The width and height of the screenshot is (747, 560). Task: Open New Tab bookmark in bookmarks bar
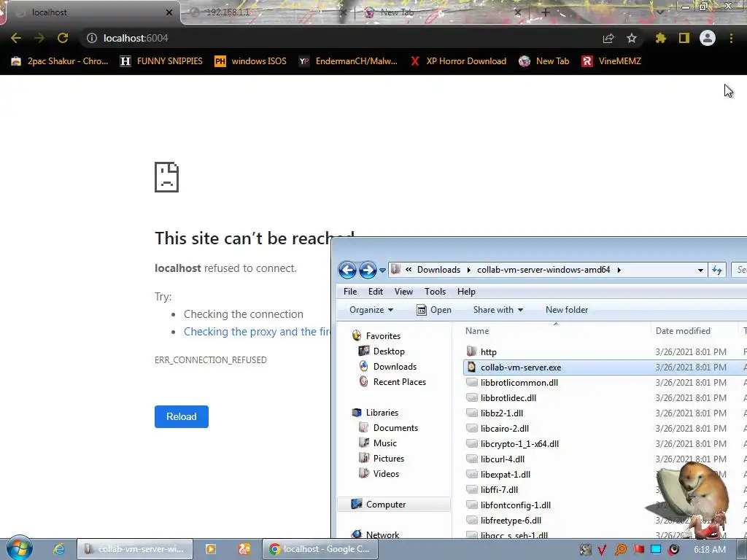point(544,61)
